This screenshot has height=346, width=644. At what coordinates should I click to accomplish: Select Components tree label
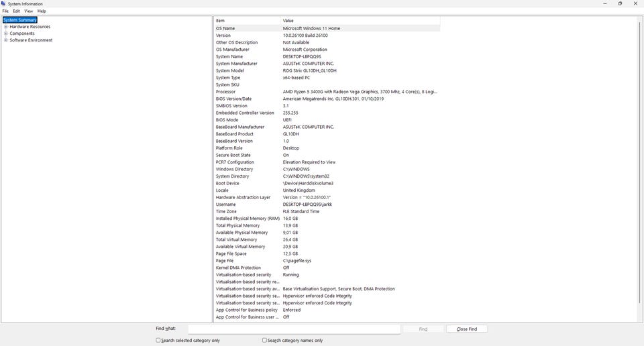coord(22,34)
